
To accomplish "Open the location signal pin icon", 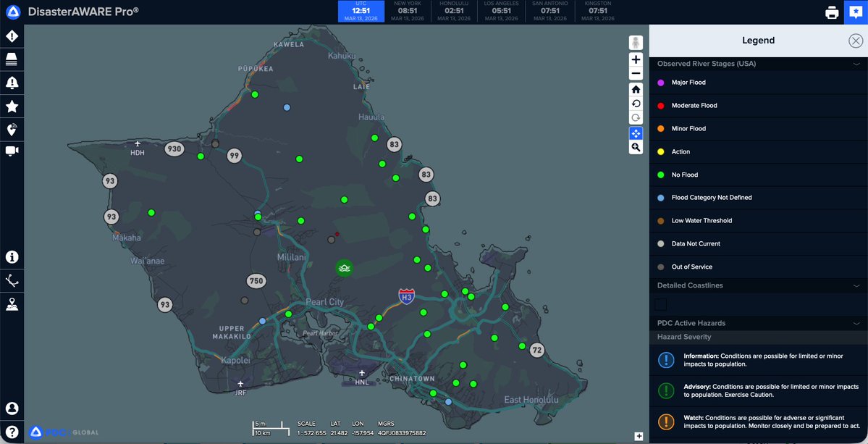I will [12, 130].
